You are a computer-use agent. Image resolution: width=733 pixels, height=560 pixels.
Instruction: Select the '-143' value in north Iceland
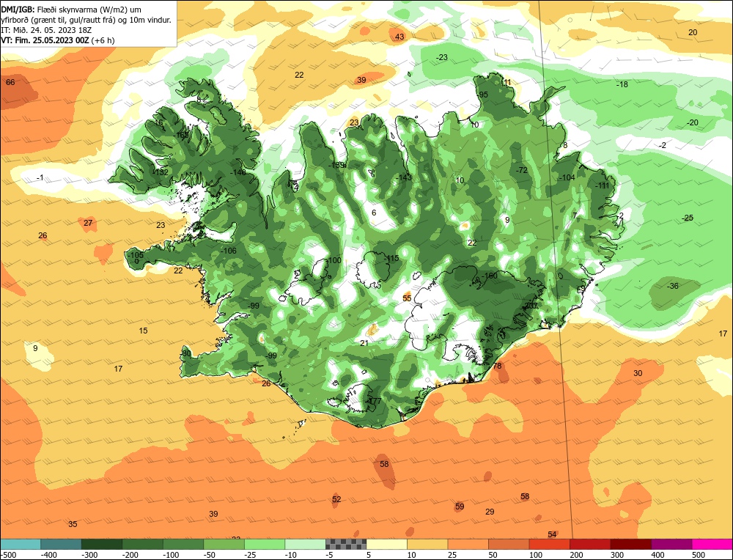pyautogui.click(x=404, y=177)
